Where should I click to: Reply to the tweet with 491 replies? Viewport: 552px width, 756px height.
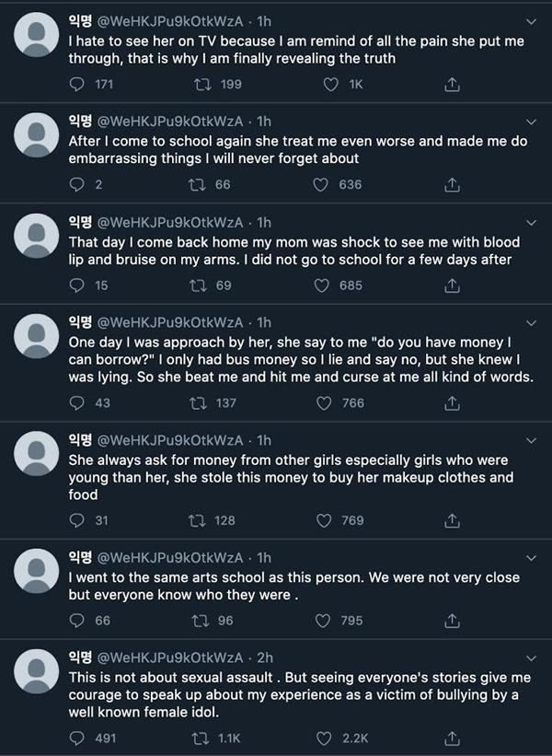click(x=77, y=738)
